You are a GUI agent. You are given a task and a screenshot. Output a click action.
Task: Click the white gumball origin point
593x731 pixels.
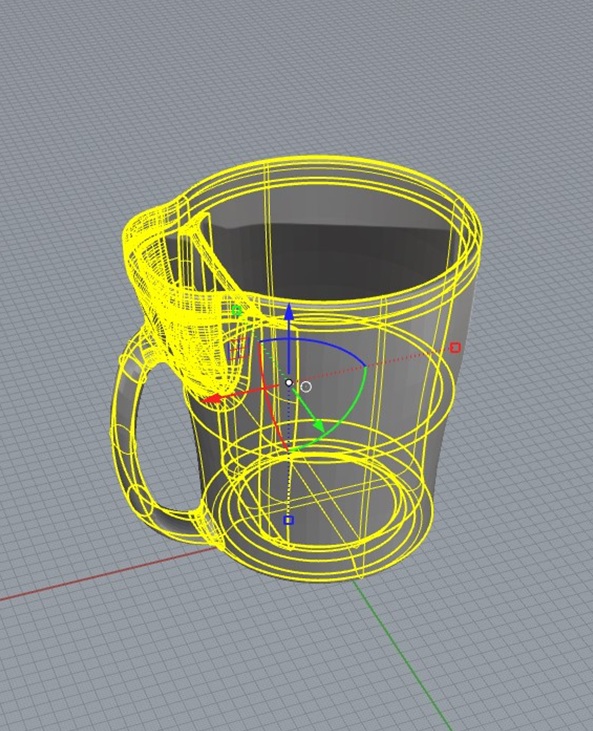coord(289,383)
